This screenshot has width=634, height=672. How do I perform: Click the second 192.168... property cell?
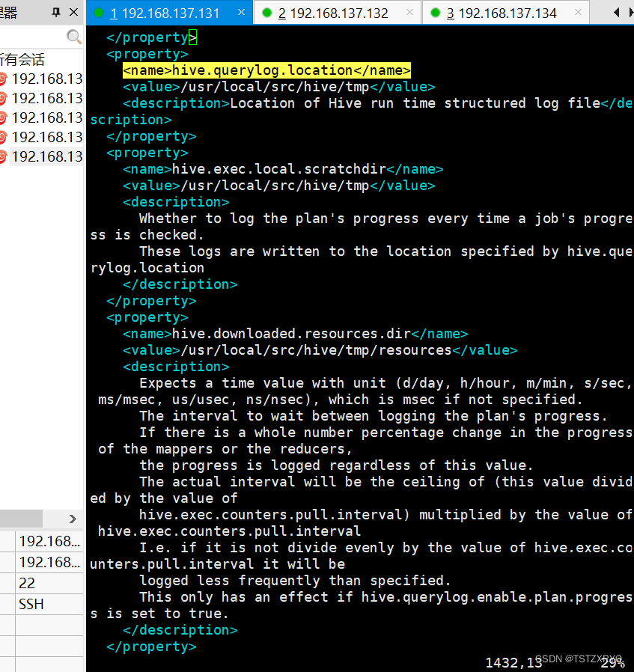tap(49, 562)
